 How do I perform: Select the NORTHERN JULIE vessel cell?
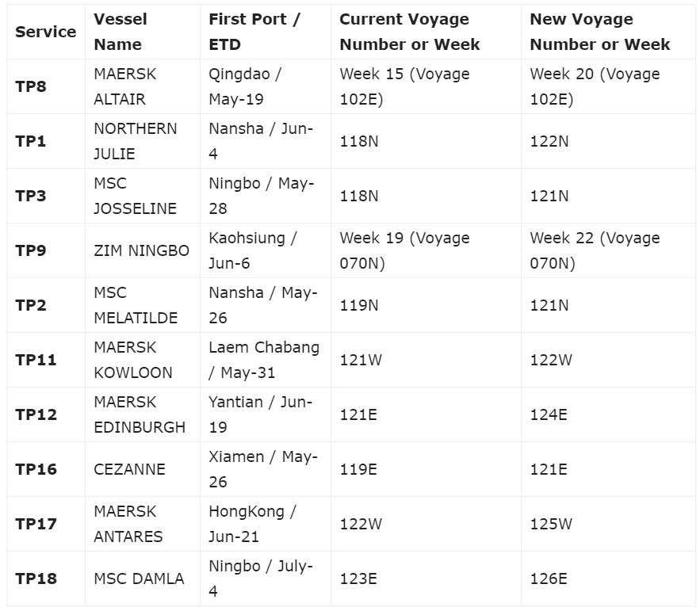pos(136,141)
